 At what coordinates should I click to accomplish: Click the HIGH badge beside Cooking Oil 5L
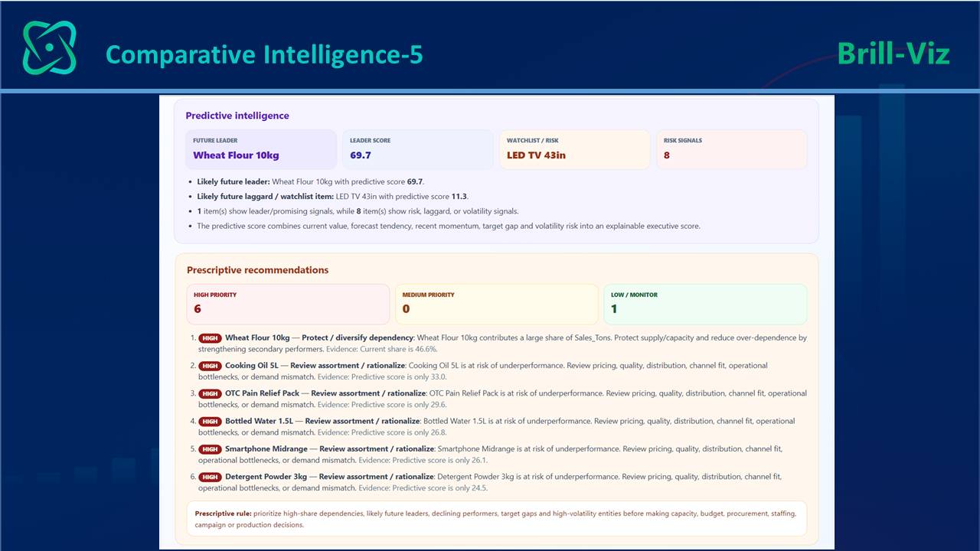210,366
